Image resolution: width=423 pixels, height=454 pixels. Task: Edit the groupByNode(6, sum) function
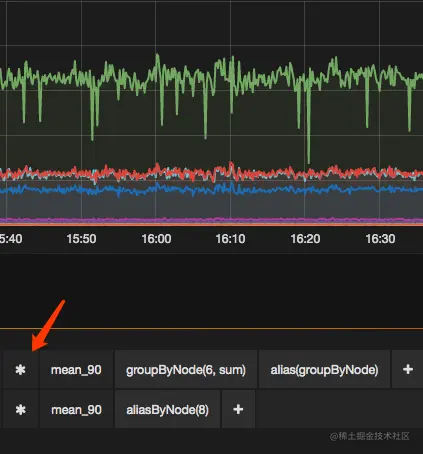pyautogui.click(x=186, y=369)
